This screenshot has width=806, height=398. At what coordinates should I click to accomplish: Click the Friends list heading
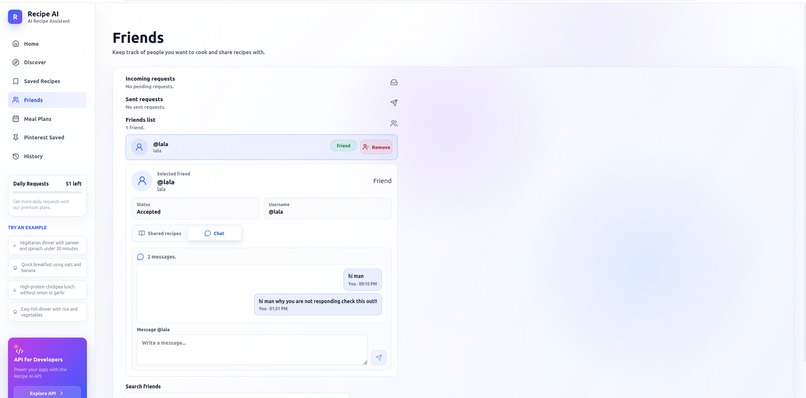140,120
